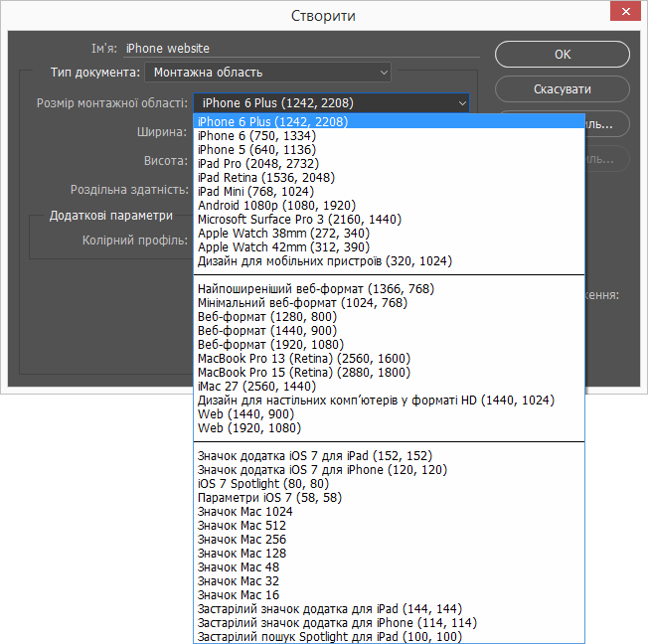Select настільних комп'ютерів у форматі HD option
The image size is (648, 644).
[389, 401]
